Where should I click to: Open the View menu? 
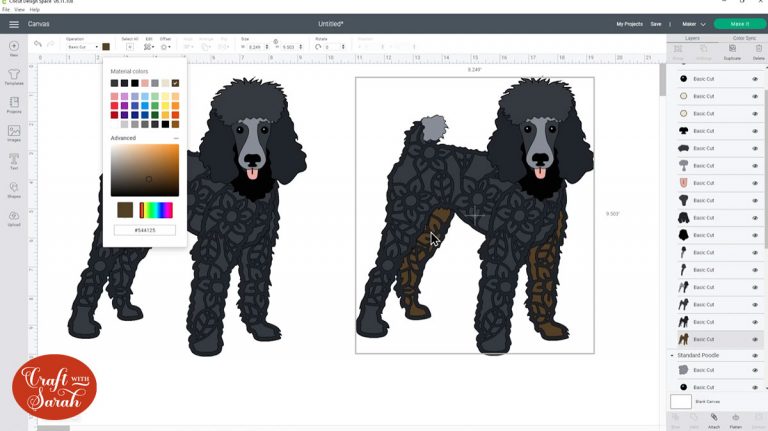20,9
